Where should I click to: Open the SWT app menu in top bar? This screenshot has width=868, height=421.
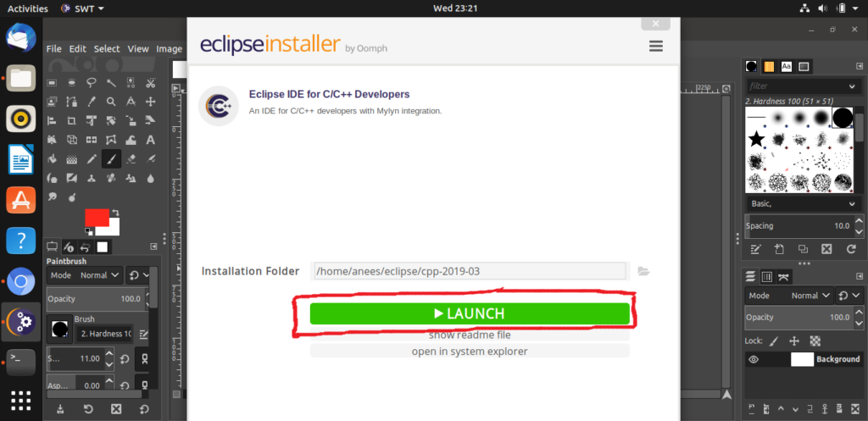[x=82, y=8]
